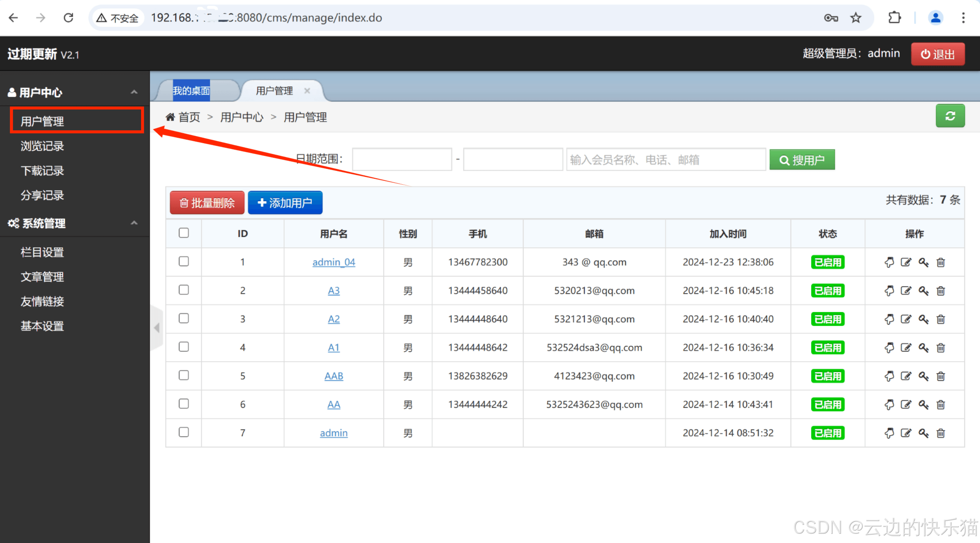Check the checkbox for user ID 4
980x543 pixels.
pos(184,347)
